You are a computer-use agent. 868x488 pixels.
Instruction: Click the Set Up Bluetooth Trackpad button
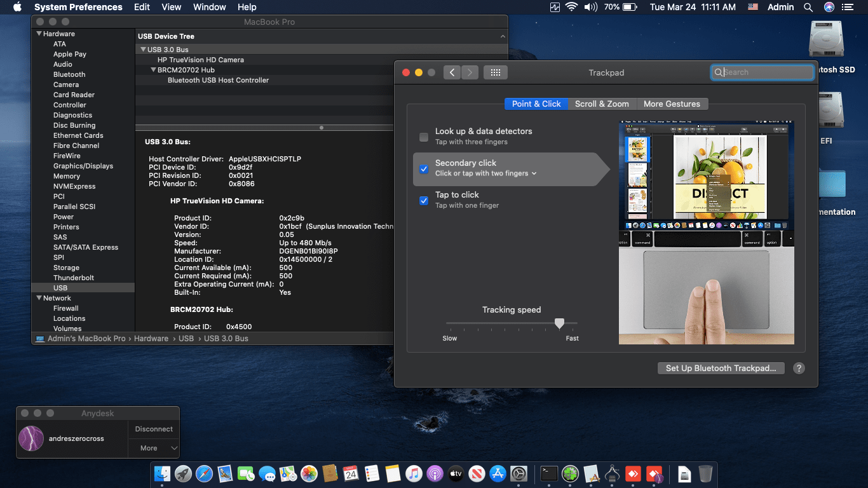[x=721, y=369]
